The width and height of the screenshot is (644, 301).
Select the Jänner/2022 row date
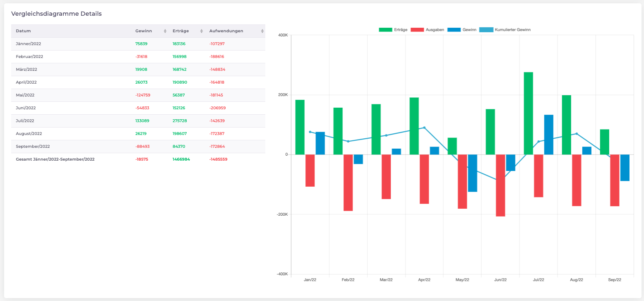click(x=28, y=43)
